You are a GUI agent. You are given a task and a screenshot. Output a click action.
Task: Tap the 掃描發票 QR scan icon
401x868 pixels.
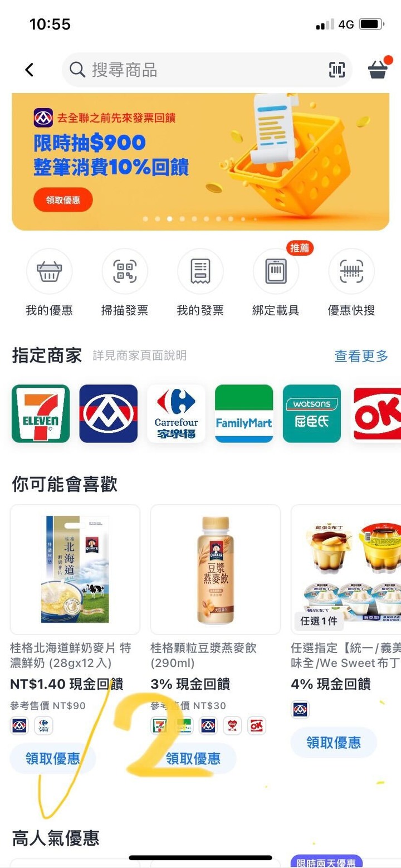[125, 271]
